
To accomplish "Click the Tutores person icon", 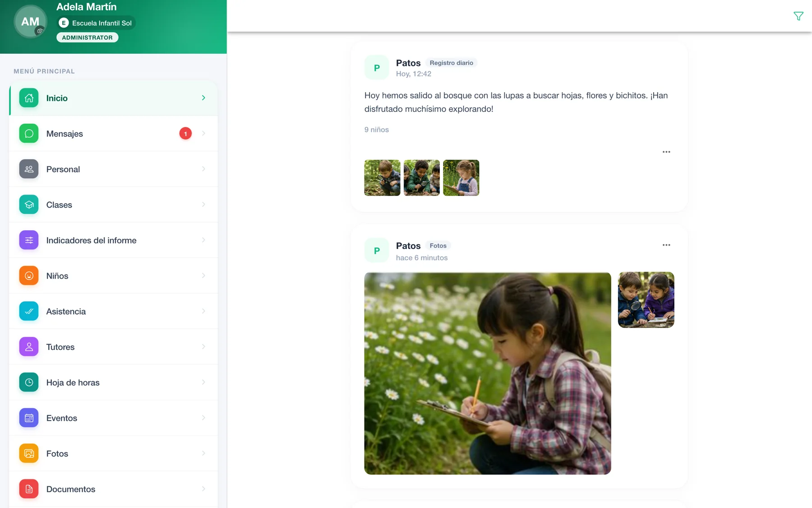I will [29, 347].
